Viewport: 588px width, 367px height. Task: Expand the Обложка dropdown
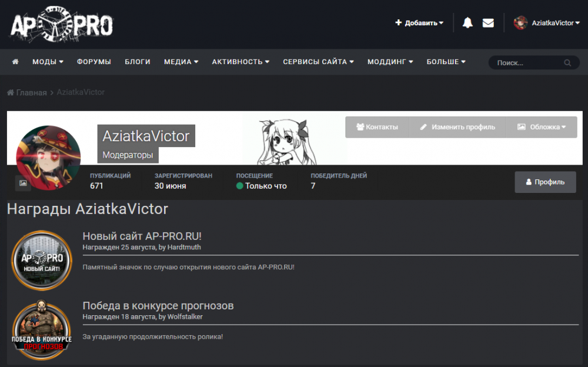(x=542, y=126)
